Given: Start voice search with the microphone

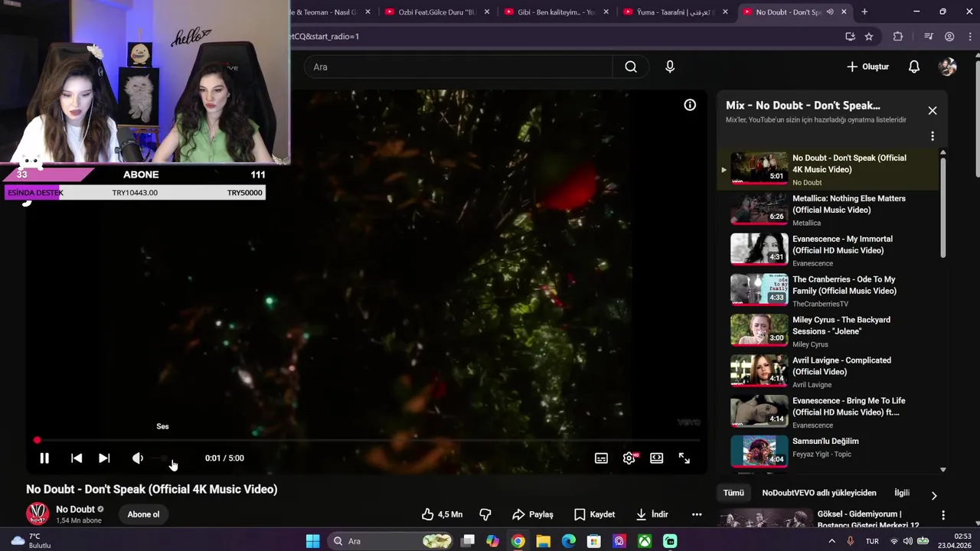Looking at the screenshot, I should (x=670, y=67).
